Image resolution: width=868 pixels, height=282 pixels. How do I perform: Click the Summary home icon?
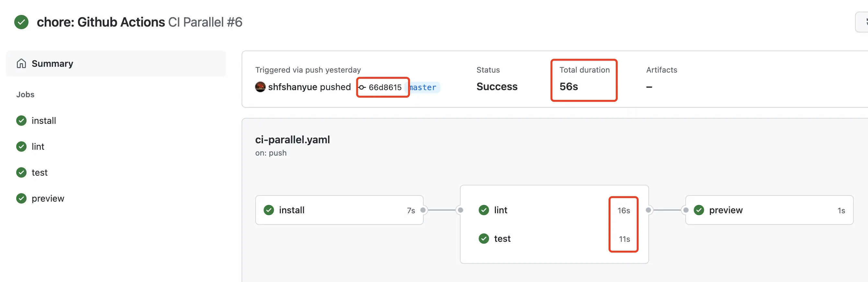[21, 64]
